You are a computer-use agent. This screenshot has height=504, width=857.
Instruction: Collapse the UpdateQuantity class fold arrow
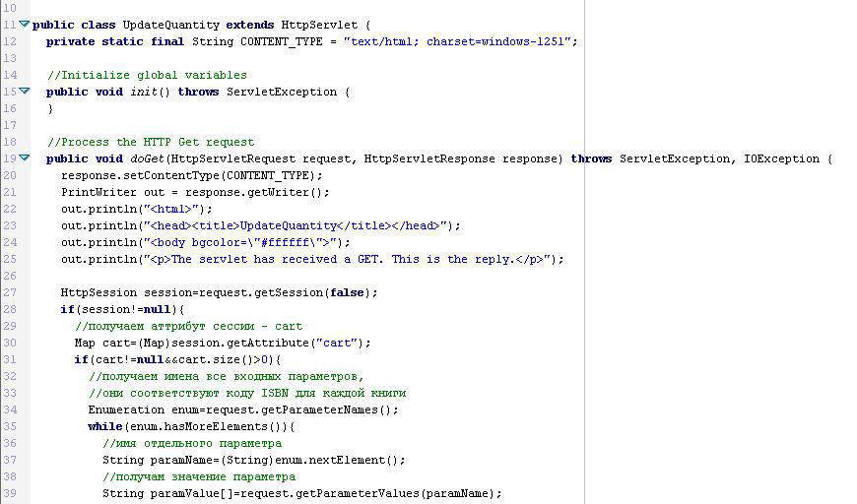[25, 25]
